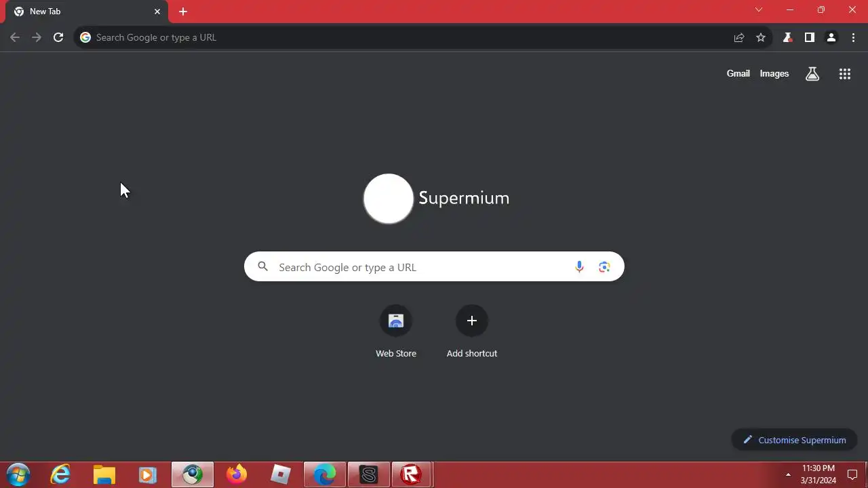This screenshot has width=868, height=488.
Task: Click the center search box
Action: (x=434, y=267)
